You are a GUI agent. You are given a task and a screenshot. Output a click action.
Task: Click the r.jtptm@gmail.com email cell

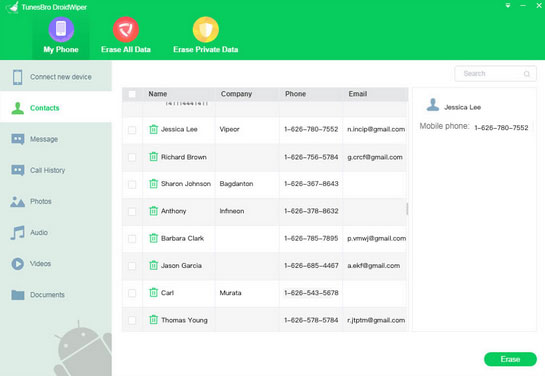[x=376, y=320]
